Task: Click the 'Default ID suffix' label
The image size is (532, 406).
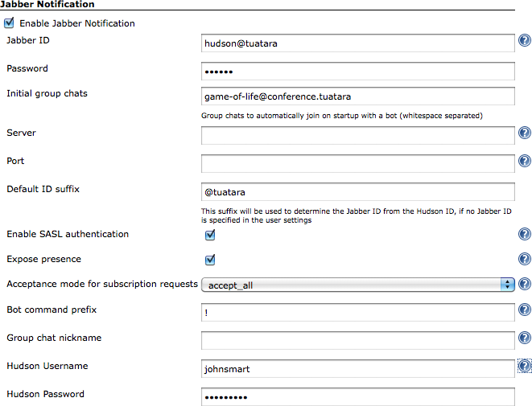Action: tap(43, 189)
